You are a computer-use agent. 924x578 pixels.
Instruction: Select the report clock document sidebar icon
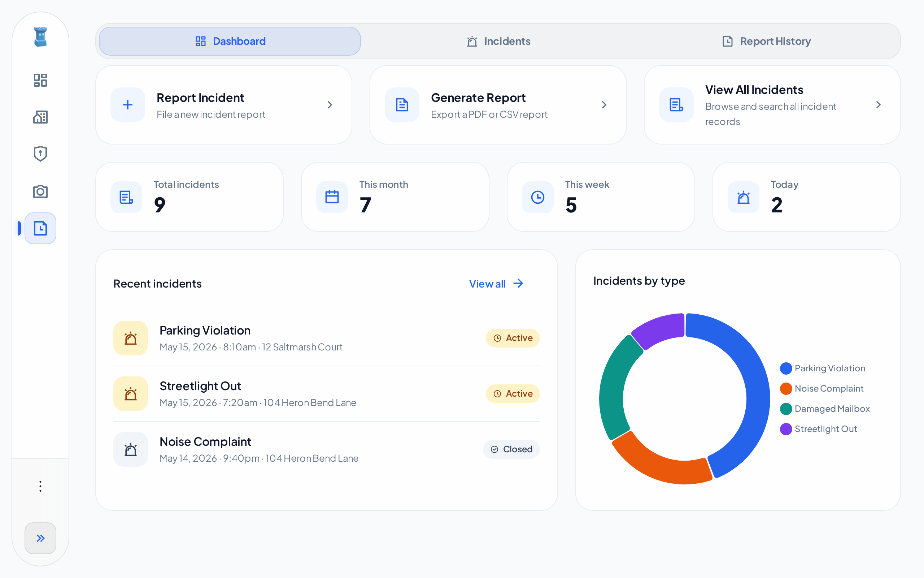click(x=40, y=228)
